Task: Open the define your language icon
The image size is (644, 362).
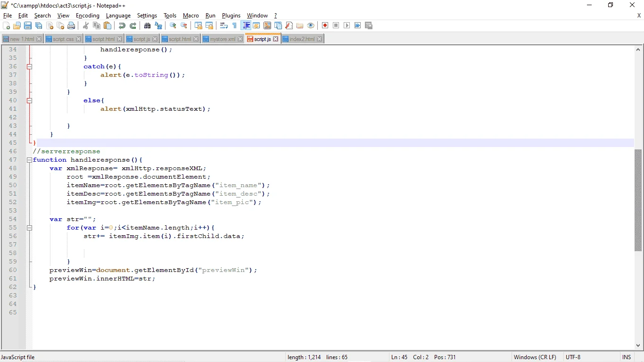Action: click(256, 25)
